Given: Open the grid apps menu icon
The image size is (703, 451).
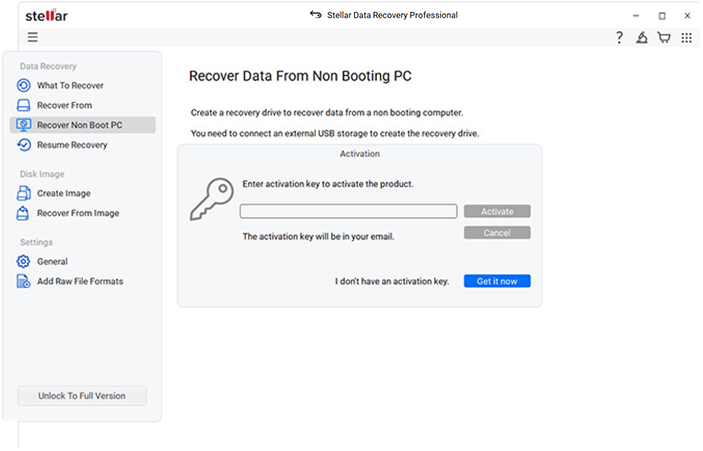Looking at the screenshot, I should click(686, 38).
